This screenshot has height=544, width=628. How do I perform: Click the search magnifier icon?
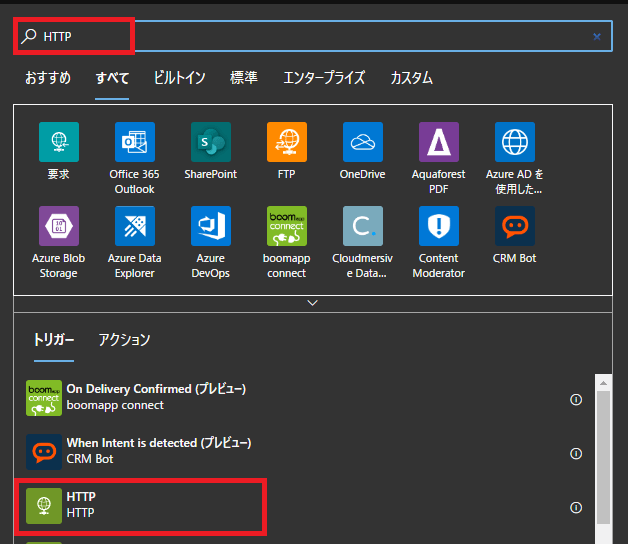(29, 36)
